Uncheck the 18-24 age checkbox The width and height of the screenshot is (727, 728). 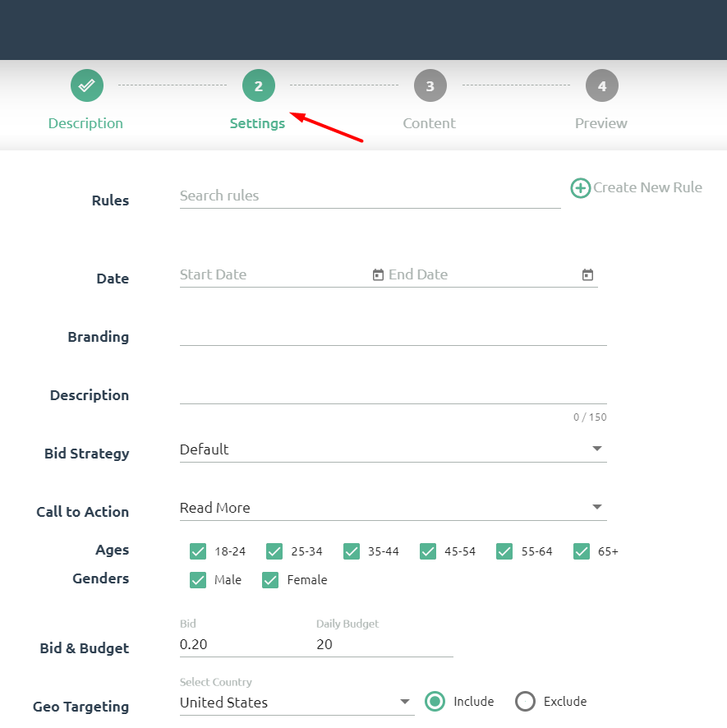[x=198, y=551]
